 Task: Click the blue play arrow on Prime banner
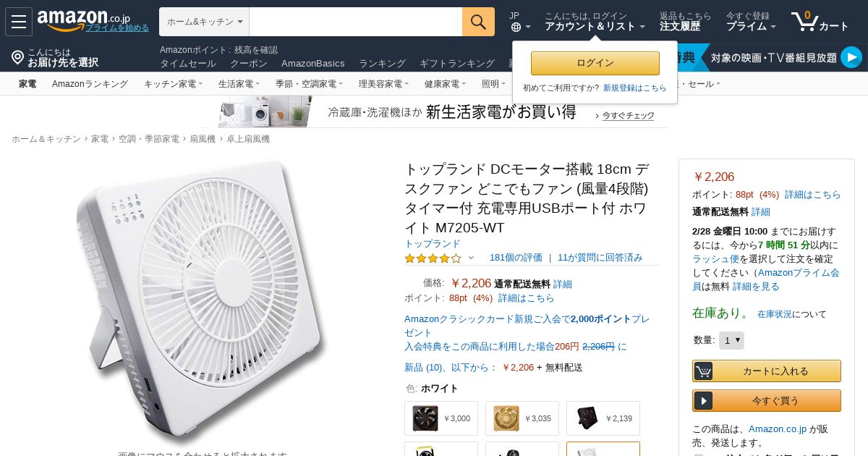tap(851, 57)
